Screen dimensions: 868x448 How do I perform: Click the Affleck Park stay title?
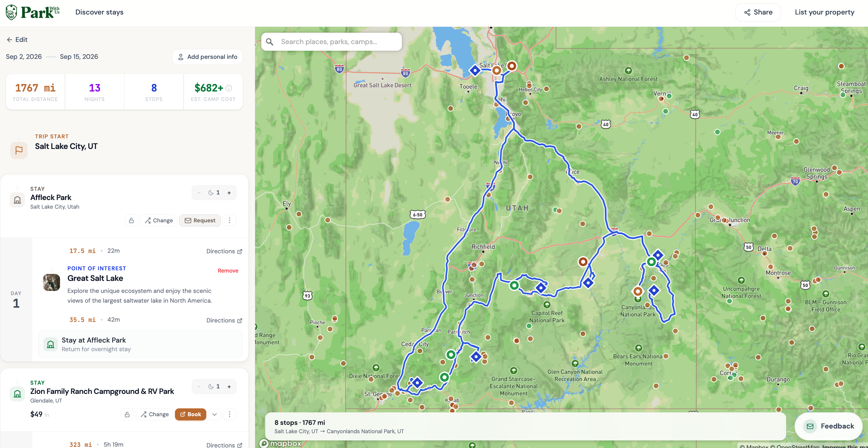pos(51,197)
